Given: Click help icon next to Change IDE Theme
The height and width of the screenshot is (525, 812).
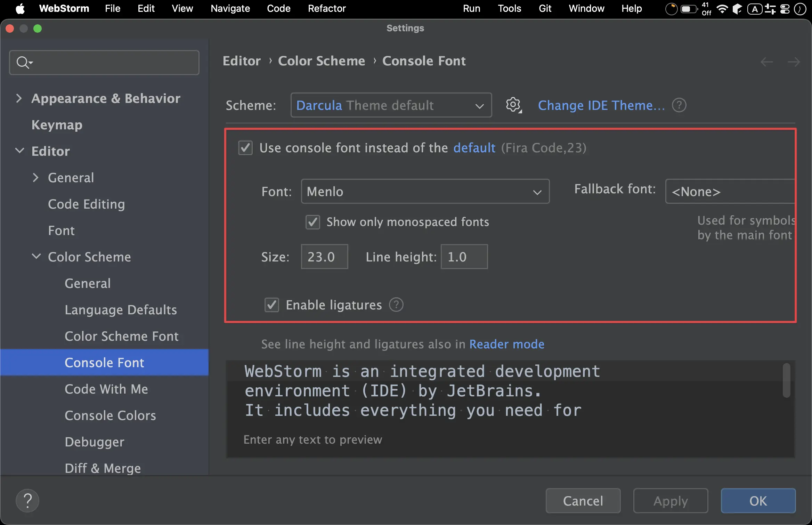Looking at the screenshot, I should (x=679, y=105).
